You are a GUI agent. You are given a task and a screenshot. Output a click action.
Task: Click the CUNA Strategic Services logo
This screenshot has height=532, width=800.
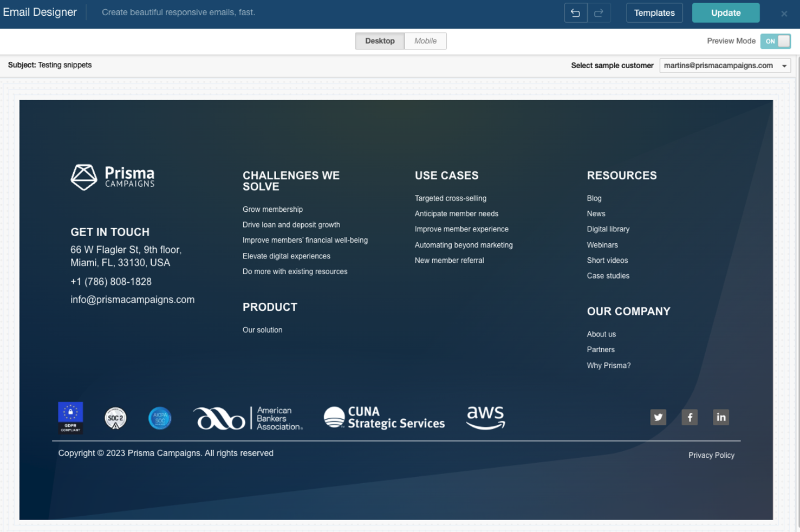tap(384, 418)
